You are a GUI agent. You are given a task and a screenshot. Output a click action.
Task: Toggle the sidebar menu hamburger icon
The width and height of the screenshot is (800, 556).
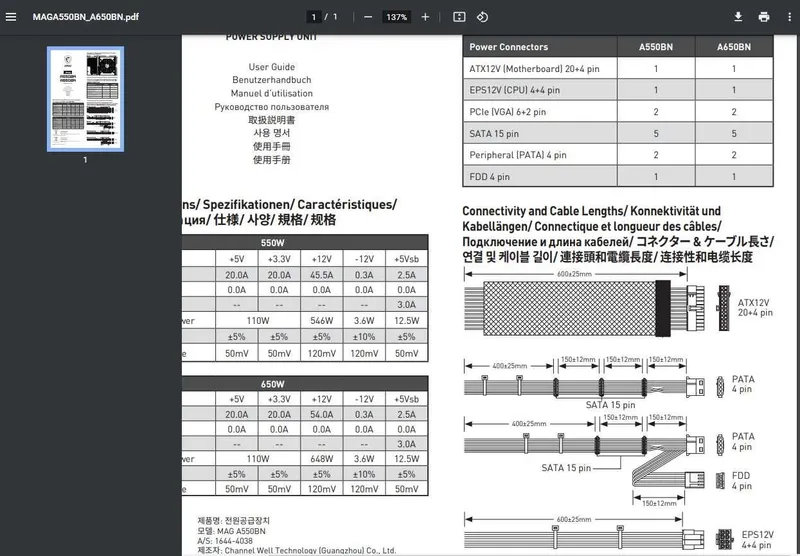click(11, 17)
